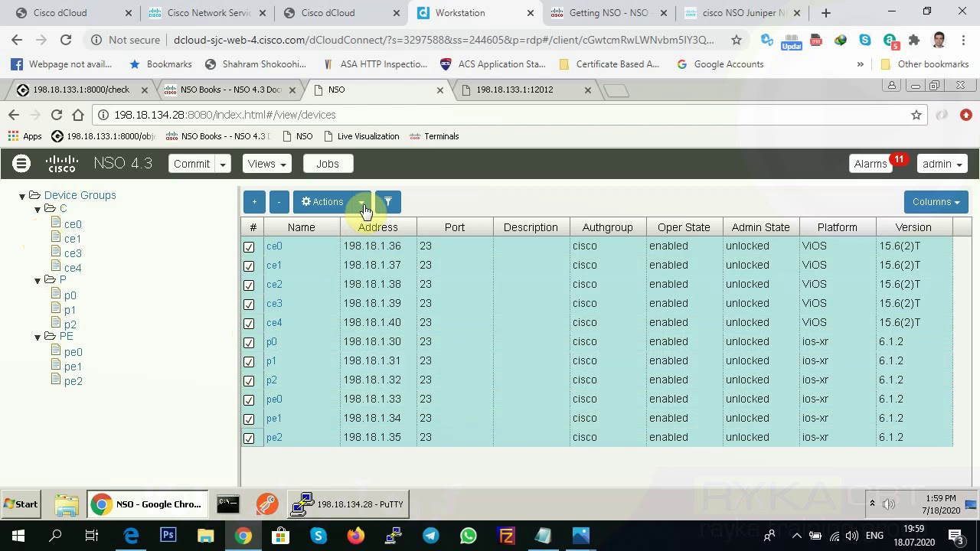Uncheck the pe2 row checkbox
The height and width of the screenshot is (551, 980).
coord(249,439)
